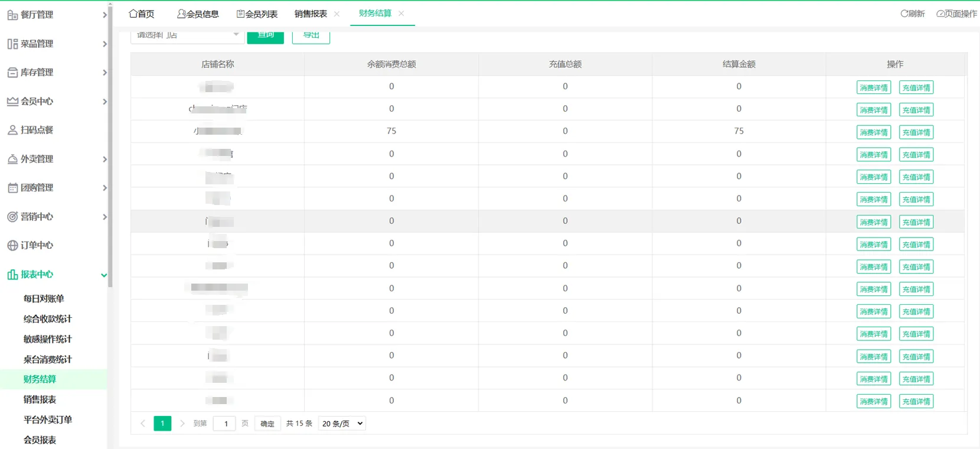Expand the 团购管理 menu chevron
Viewport: 980px width, 449px height.
coord(104,188)
